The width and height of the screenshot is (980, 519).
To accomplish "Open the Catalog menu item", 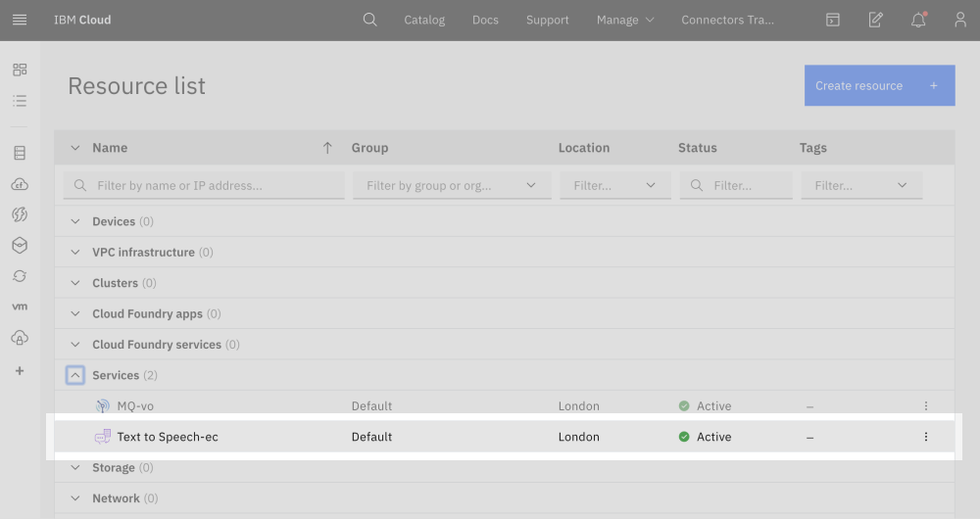I will [424, 20].
